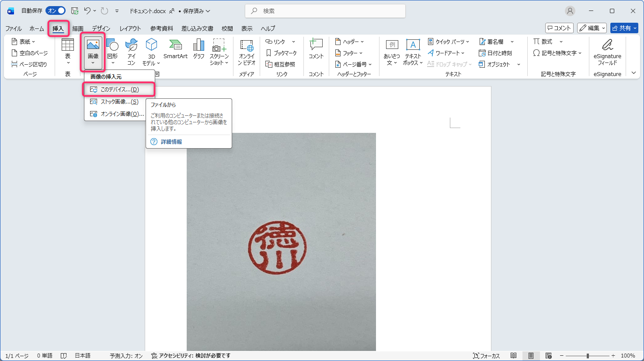Open the 表 table insert icon
This screenshot has height=361, width=644.
68,50
